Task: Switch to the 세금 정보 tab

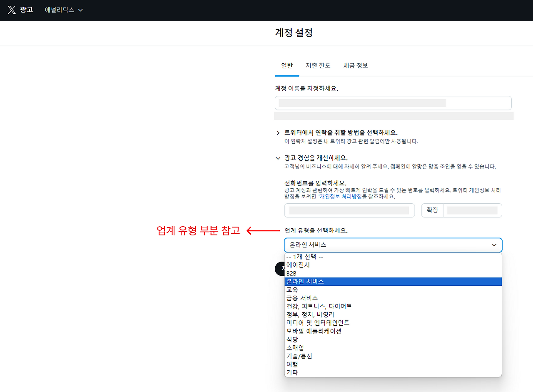Action: pyautogui.click(x=356, y=65)
